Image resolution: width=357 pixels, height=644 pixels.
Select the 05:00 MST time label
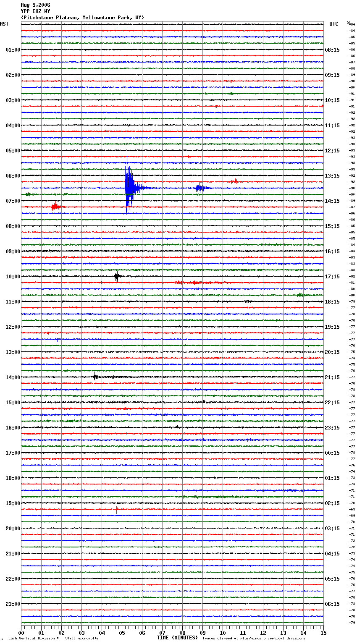13,151
